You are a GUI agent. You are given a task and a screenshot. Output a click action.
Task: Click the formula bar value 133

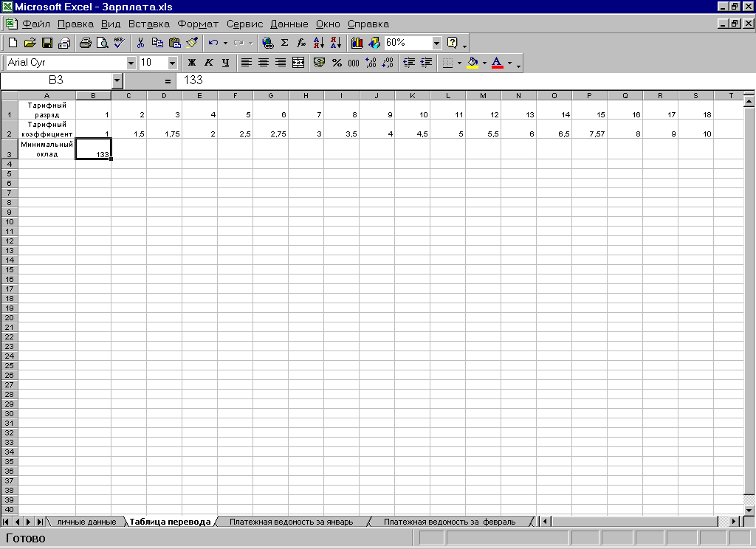click(193, 80)
